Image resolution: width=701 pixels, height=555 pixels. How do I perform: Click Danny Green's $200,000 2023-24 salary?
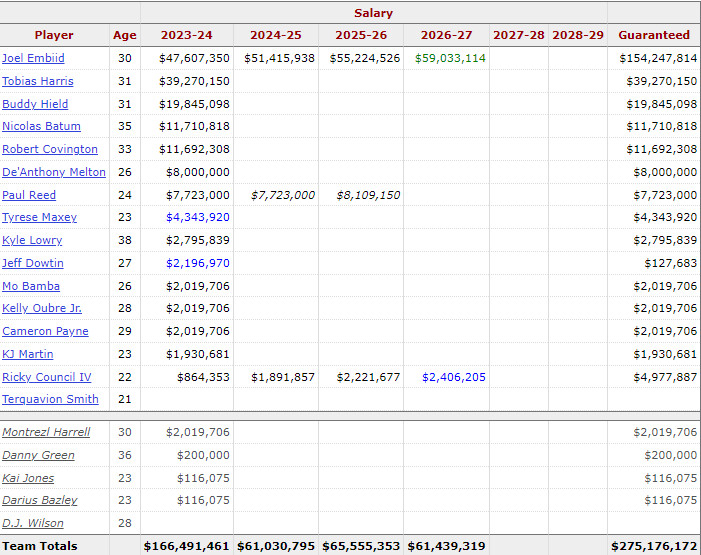[x=203, y=455]
